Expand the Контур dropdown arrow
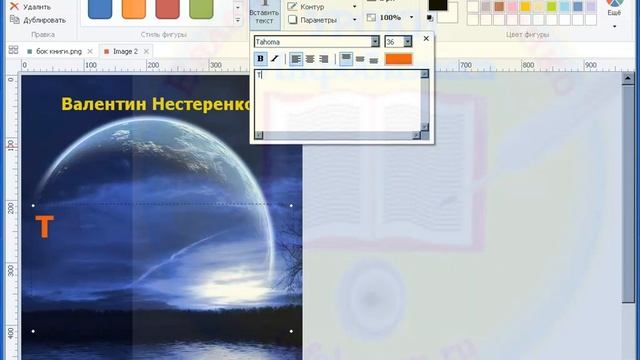The image size is (640, 360). (354, 7)
